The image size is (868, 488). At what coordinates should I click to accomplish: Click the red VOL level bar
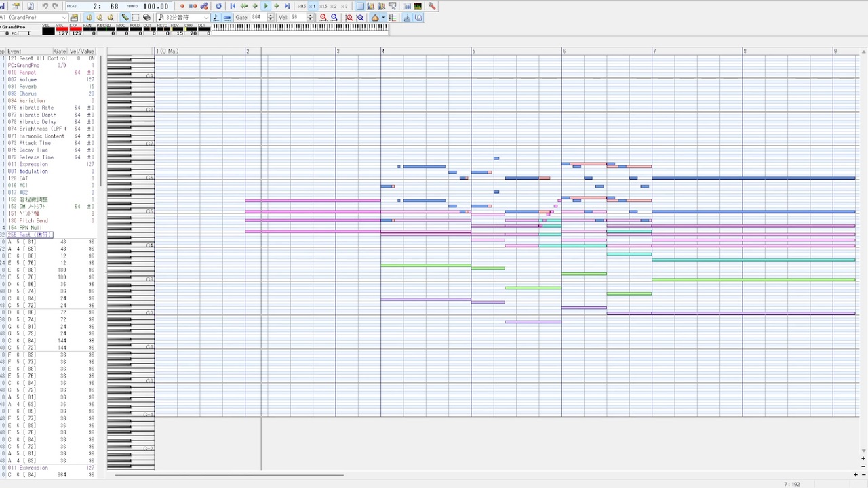point(62,28)
